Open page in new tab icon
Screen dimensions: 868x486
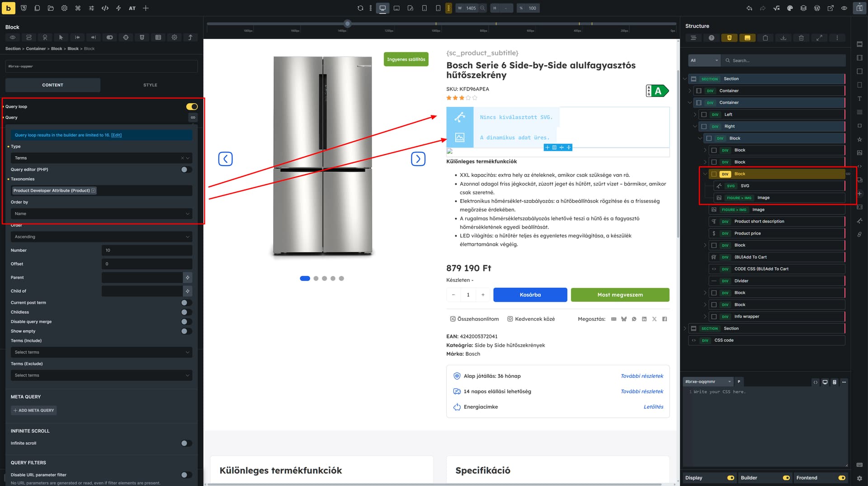(830, 8)
